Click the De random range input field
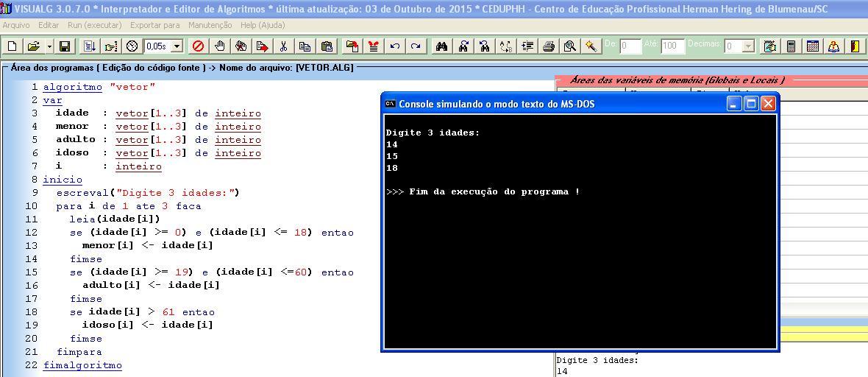 (x=630, y=46)
